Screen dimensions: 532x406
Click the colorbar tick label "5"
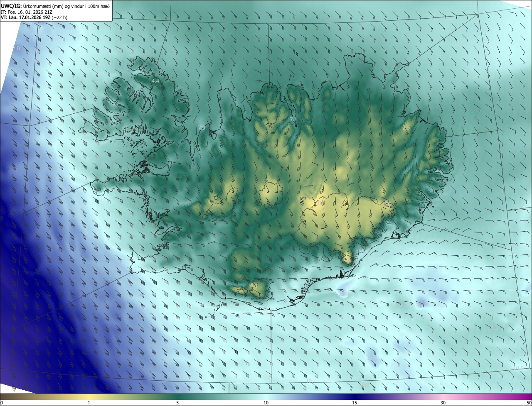(177, 403)
